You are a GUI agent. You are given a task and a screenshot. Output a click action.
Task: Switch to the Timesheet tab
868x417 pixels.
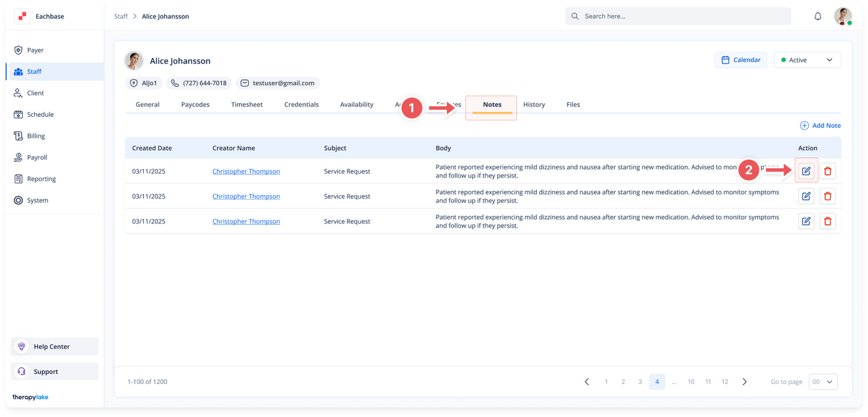pos(247,105)
